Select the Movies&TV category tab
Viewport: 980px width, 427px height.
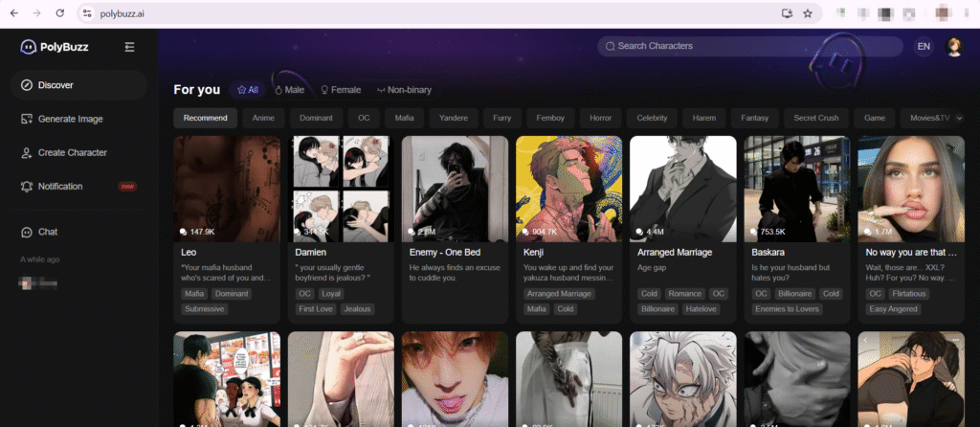click(929, 118)
